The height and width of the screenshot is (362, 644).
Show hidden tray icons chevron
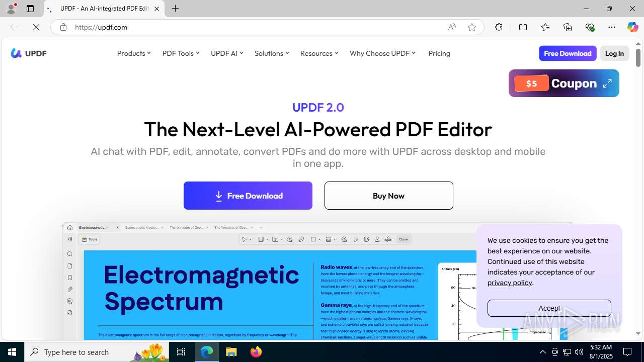(x=542, y=352)
